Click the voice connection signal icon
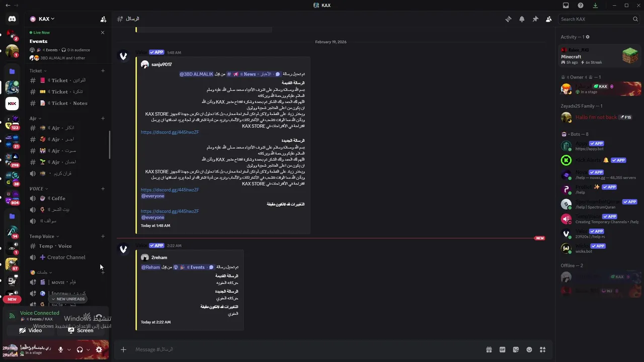Viewport: 644px width, 362px height. 12,316
